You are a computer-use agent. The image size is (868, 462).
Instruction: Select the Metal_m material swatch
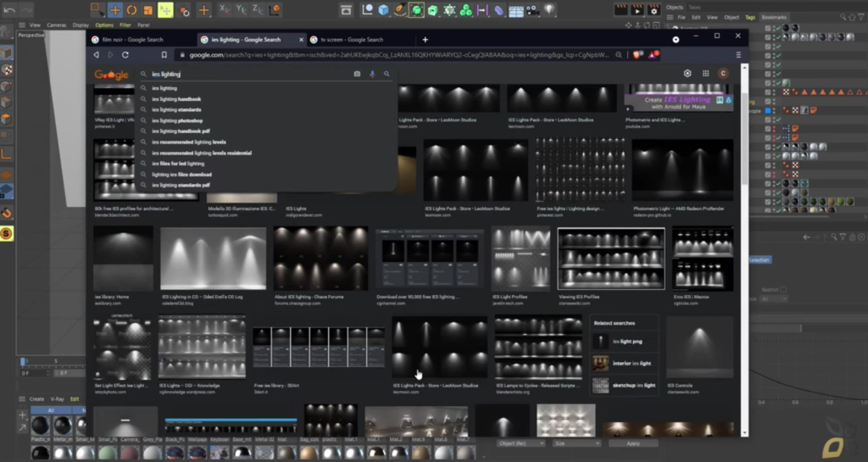pyautogui.click(x=62, y=426)
